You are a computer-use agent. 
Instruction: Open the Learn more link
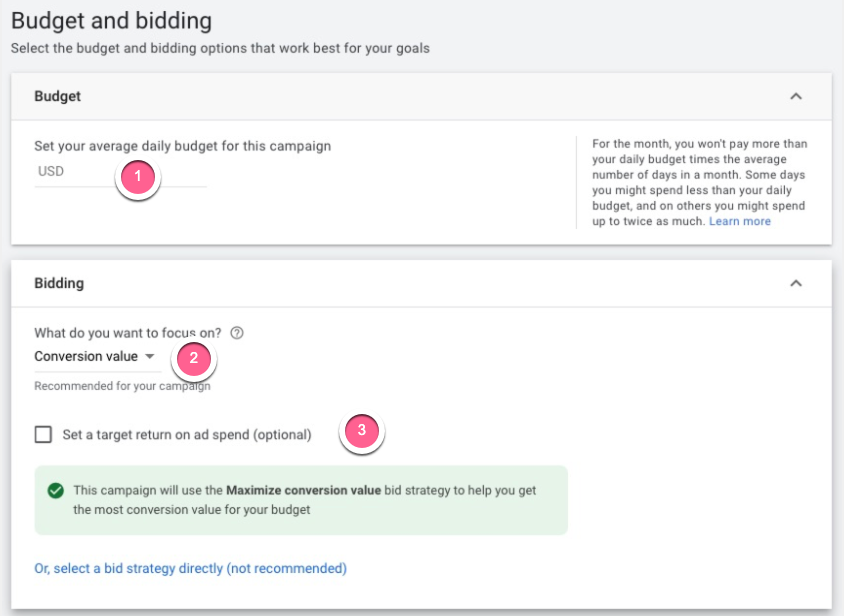pos(740,221)
